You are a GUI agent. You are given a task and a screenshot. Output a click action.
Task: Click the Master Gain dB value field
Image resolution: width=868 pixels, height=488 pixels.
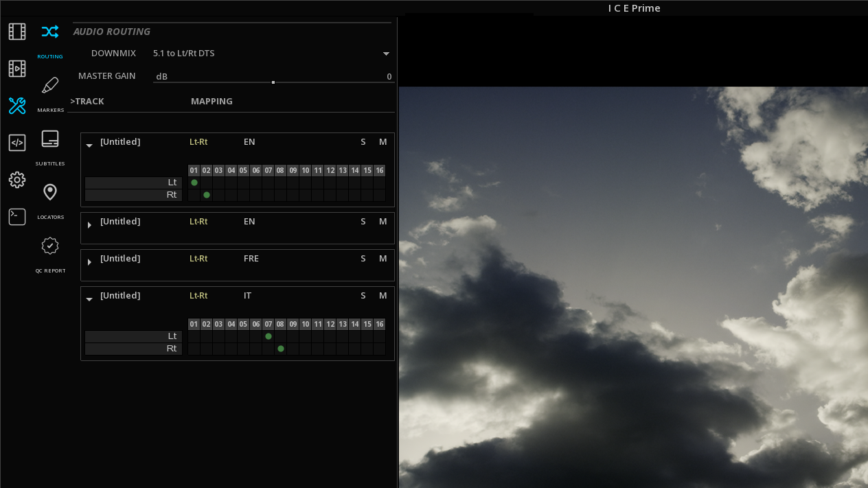pyautogui.click(x=273, y=76)
